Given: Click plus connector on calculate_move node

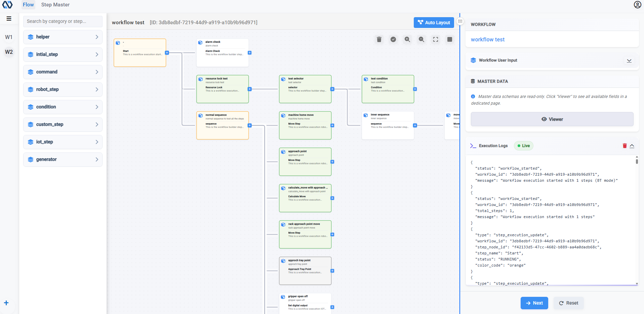Looking at the screenshot, I should coord(332,198).
